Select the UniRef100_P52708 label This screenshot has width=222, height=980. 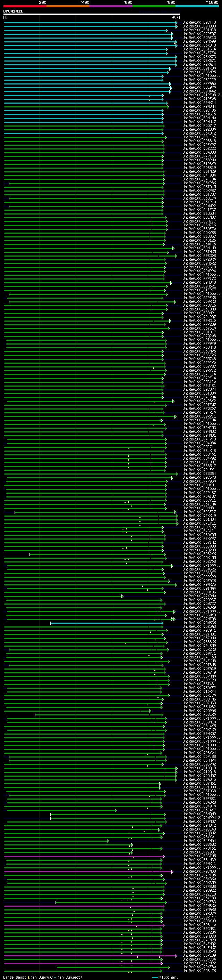pyautogui.click(x=199, y=561)
